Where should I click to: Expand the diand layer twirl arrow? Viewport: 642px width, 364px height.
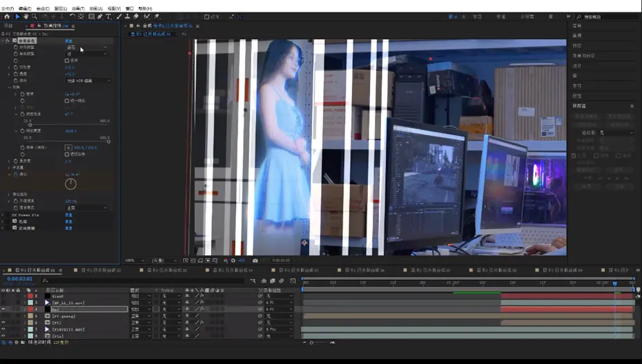pyautogui.click(x=24, y=296)
